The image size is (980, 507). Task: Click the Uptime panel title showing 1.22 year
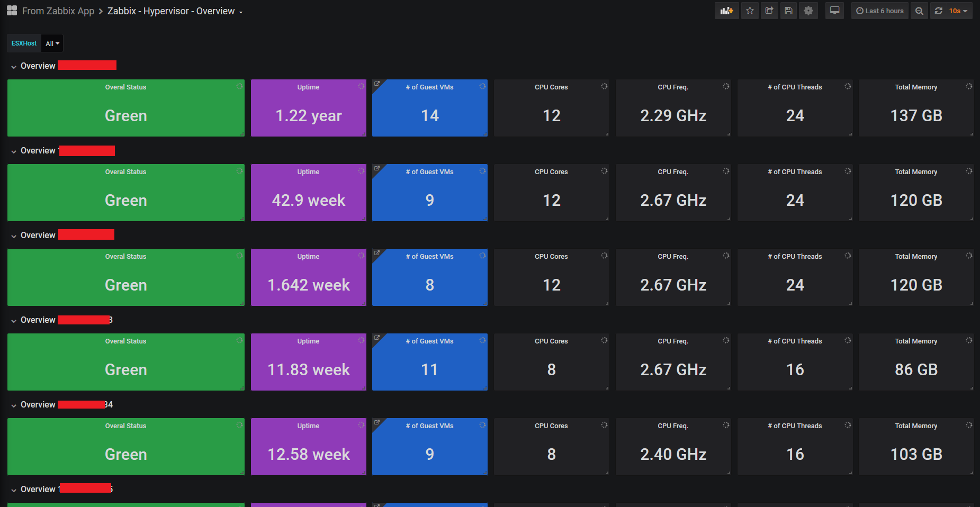(x=308, y=87)
